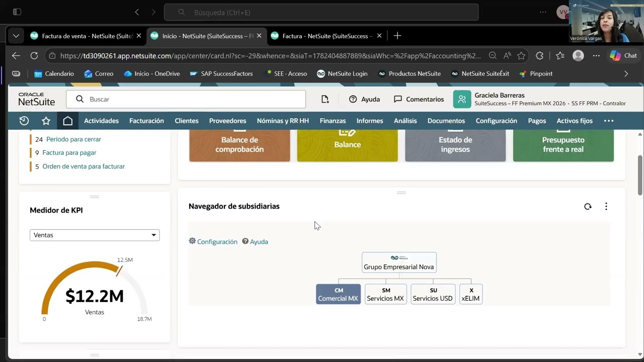The height and width of the screenshot is (362, 644).
Task: Select the Servicios MX subsidiary node
Action: click(385, 294)
